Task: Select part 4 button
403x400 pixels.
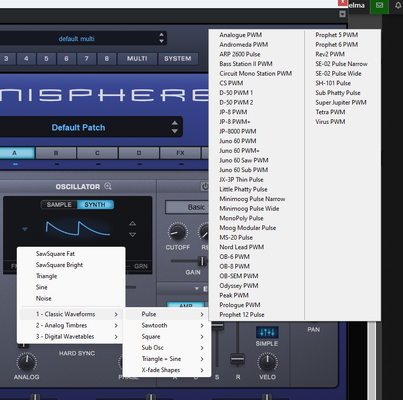Action: [x=26, y=59]
